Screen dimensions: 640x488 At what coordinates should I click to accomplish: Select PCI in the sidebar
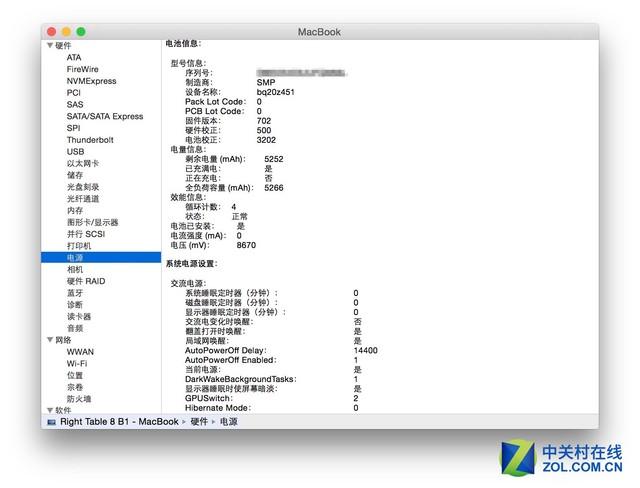(73, 93)
